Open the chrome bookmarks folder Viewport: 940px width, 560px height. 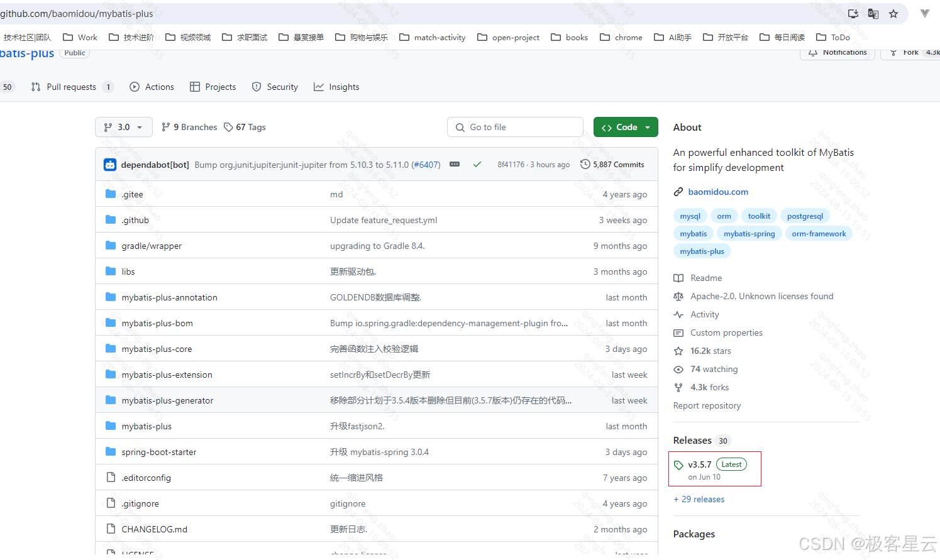point(621,38)
